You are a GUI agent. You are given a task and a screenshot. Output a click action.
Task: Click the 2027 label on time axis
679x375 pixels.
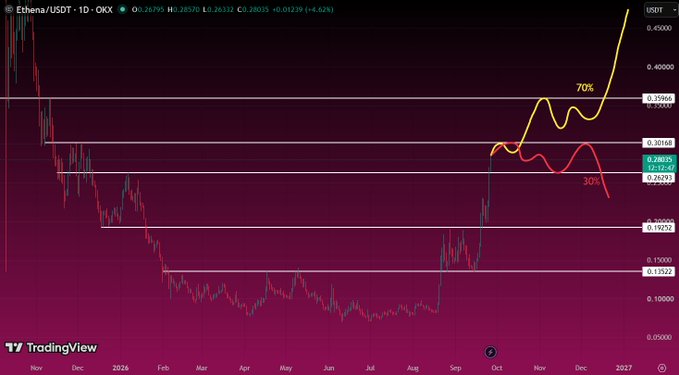[624, 368]
